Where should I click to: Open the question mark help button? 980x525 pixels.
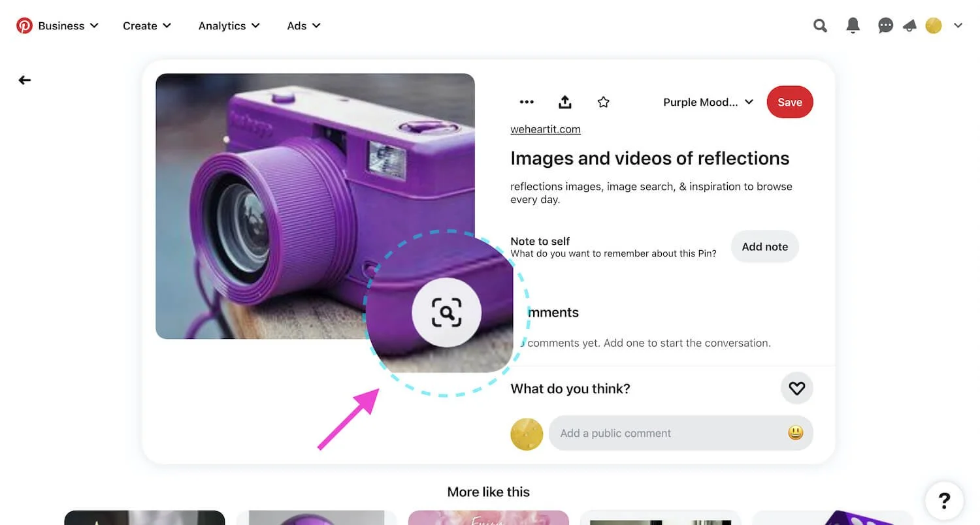944,501
